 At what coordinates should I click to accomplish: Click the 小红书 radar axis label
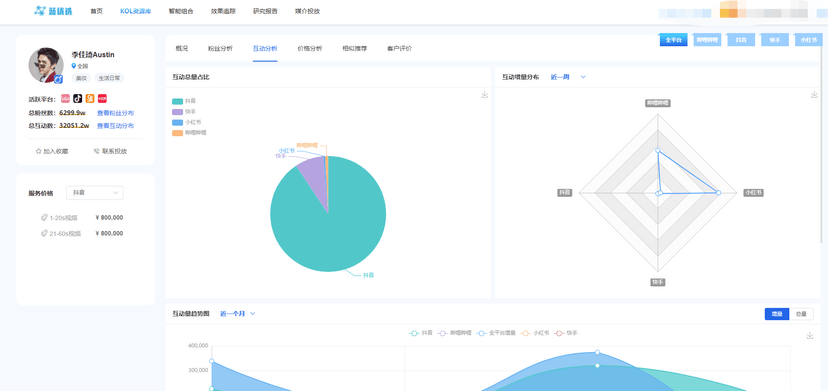753,193
